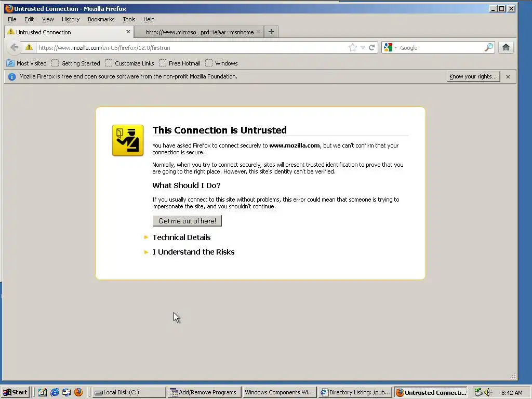Click the Firefox logo in title bar
The width and height of the screenshot is (532, 399).
click(x=9, y=8)
